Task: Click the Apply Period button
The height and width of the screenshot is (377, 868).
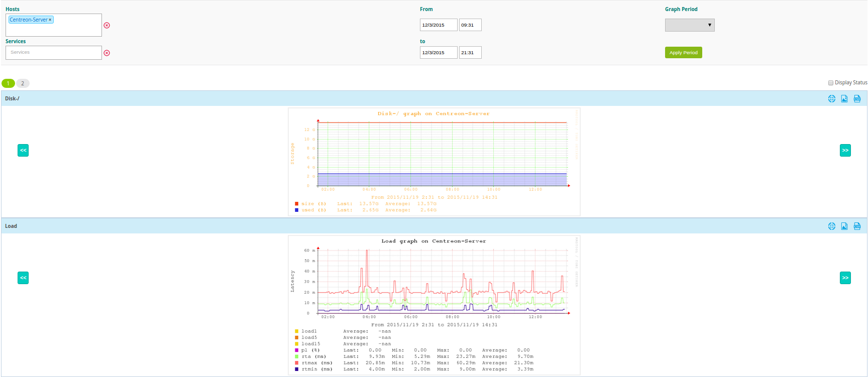Action: [683, 53]
